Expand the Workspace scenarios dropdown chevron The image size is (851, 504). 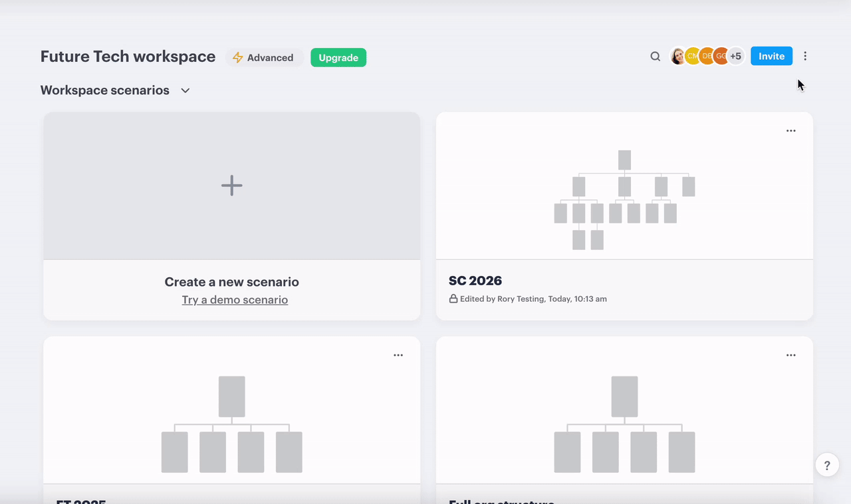(185, 90)
